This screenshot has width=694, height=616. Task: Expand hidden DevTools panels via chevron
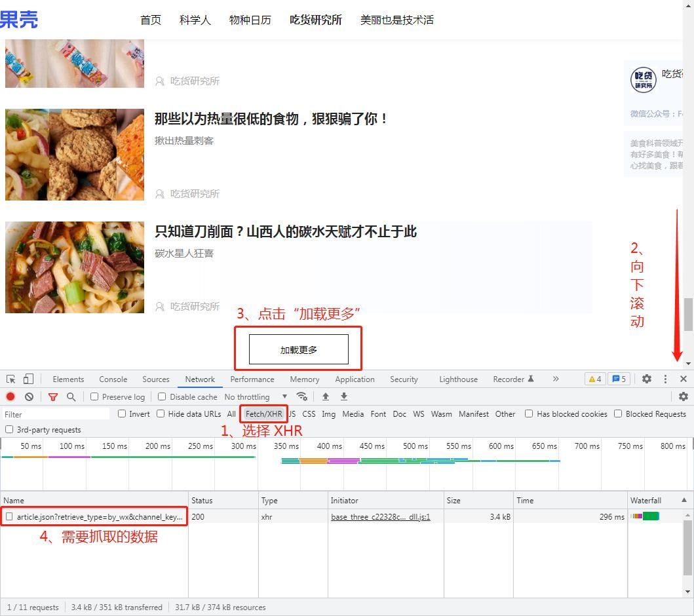click(555, 379)
